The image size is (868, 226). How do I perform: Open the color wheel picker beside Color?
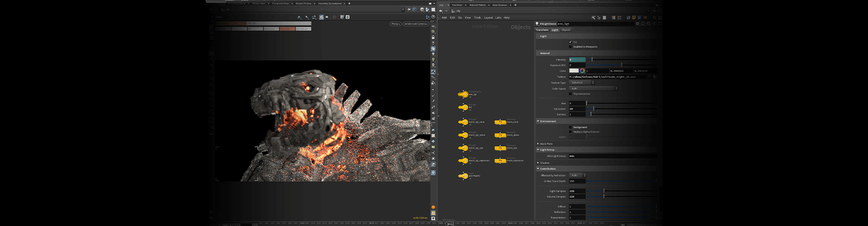pyautogui.click(x=582, y=71)
